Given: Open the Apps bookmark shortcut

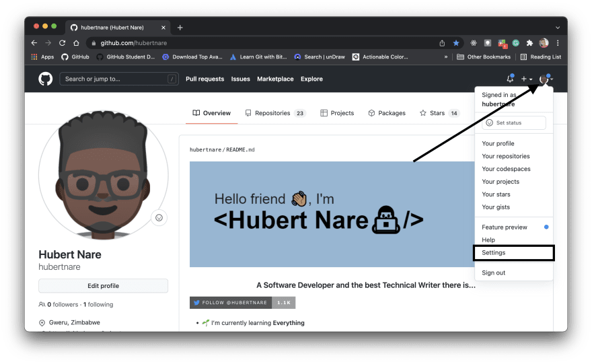Looking at the screenshot, I should (42, 57).
